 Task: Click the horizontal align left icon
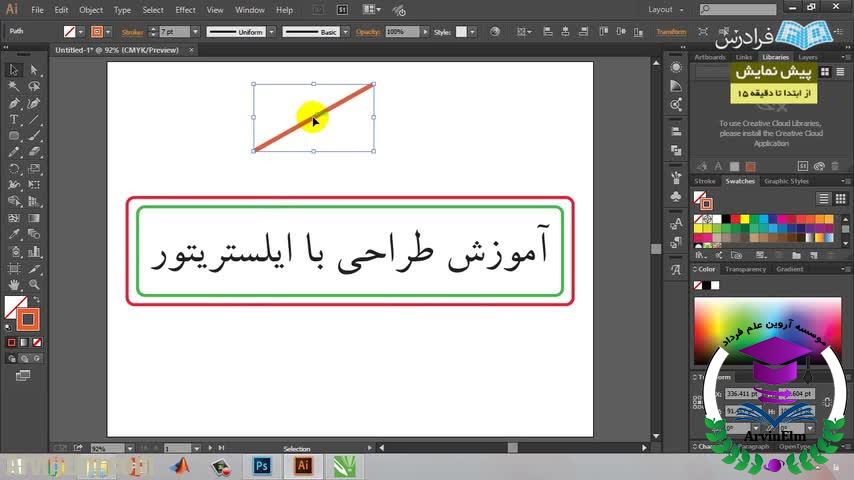pos(547,32)
